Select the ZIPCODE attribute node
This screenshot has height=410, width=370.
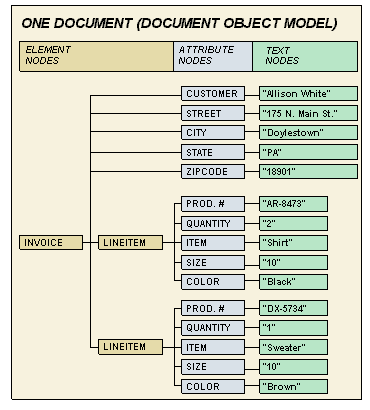click(x=213, y=172)
